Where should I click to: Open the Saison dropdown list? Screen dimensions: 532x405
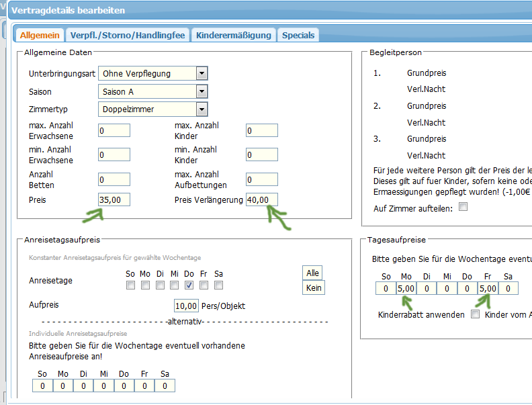(202, 91)
